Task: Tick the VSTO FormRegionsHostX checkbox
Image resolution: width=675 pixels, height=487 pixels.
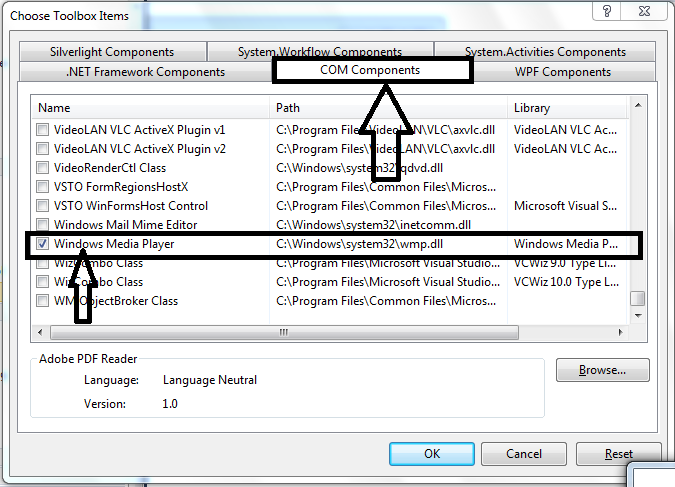Action: pyautogui.click(x=42, y=186)
